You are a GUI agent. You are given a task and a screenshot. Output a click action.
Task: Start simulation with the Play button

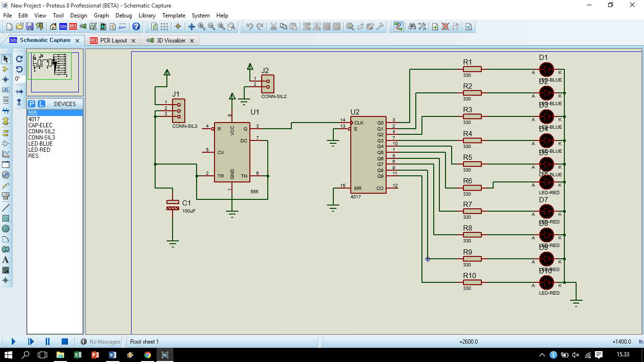coord(13,341)
